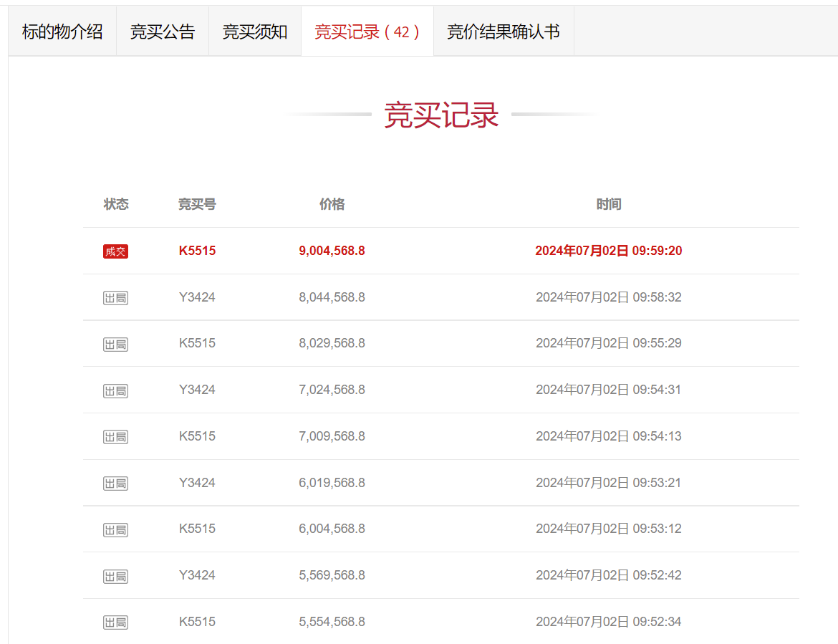Click 出局 badge for the 8,029,568.8 bid

(x=115, y=344)
